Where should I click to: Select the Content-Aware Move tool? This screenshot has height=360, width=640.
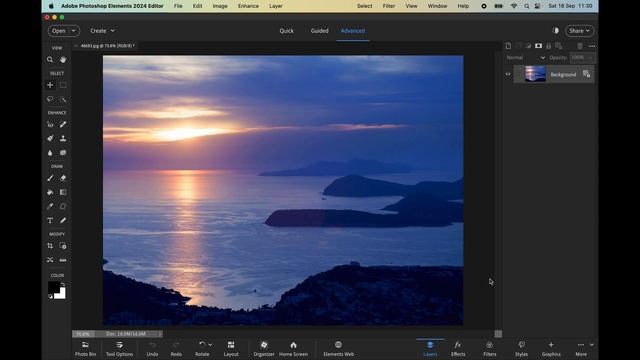(x=50, y=260)
